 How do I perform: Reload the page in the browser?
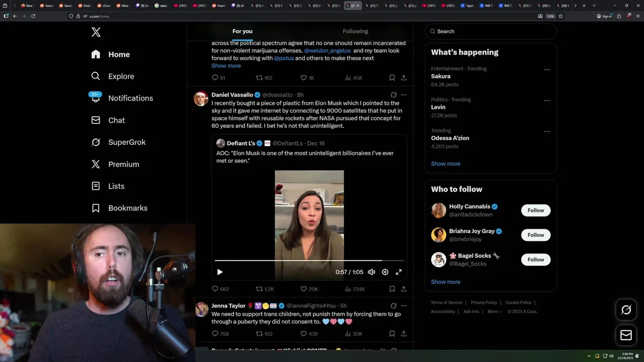pos(33,16)
